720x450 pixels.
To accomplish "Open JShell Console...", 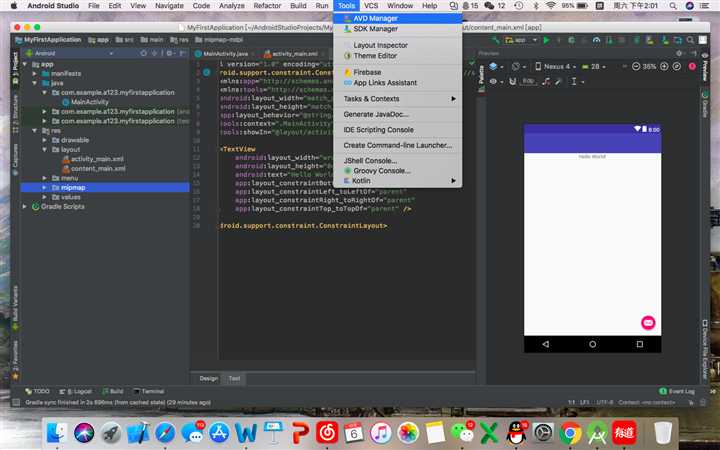I will click(397, 161).
